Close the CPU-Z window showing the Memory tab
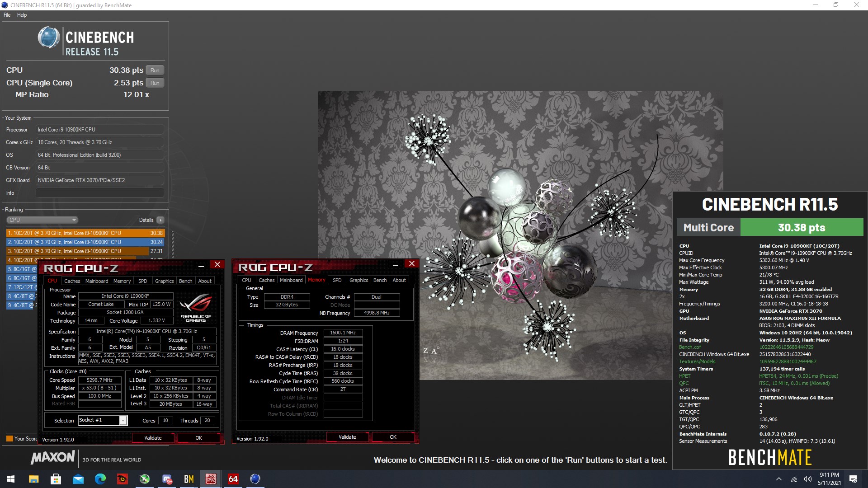 (x=412, y=263)
